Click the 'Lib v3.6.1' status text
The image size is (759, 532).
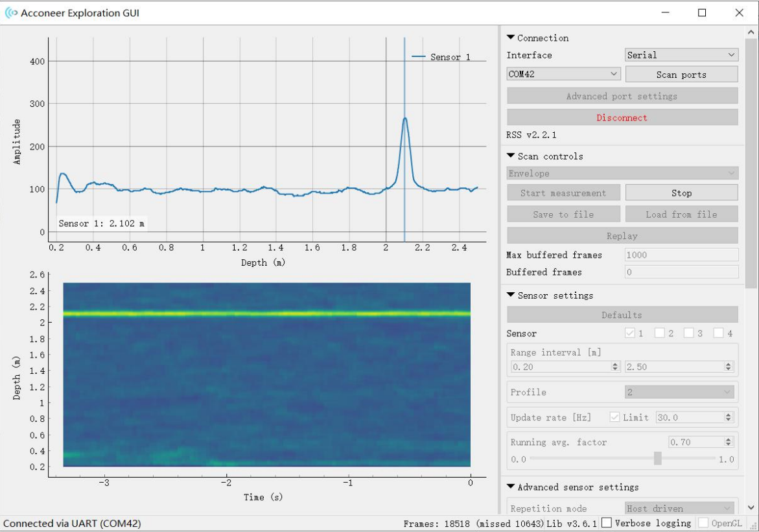[x=572, y=524]
